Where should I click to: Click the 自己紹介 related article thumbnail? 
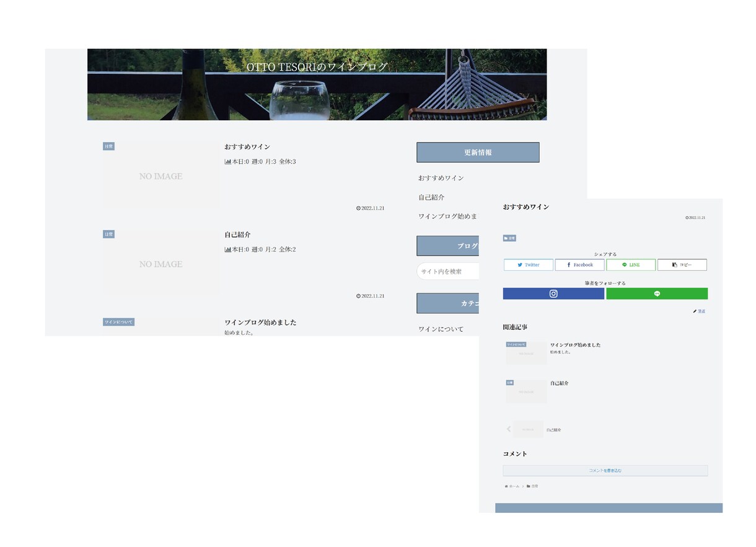point(526,391)
